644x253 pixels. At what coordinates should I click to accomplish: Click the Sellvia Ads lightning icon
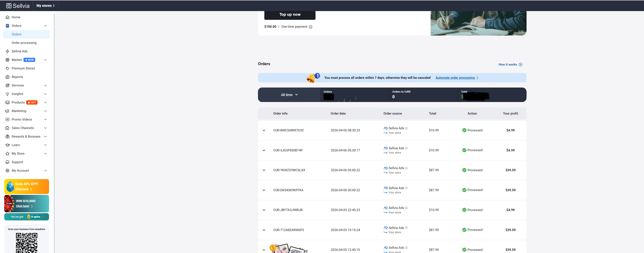pos(7,52)
